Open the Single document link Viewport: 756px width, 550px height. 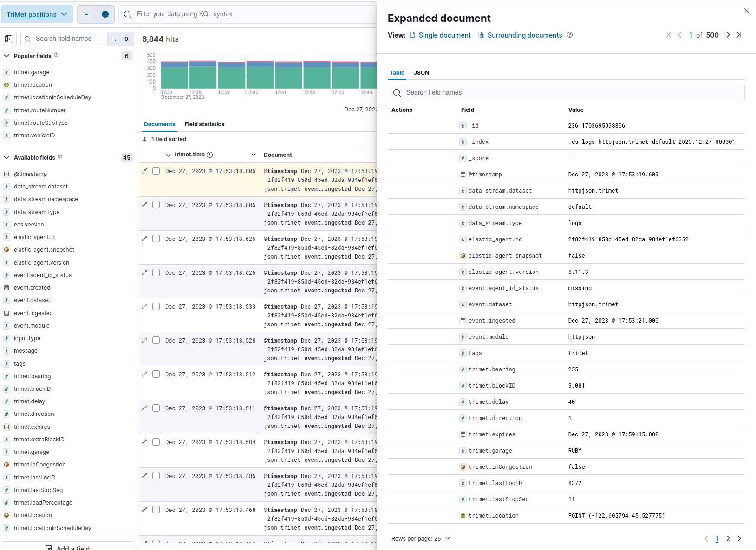click(444, 35)
